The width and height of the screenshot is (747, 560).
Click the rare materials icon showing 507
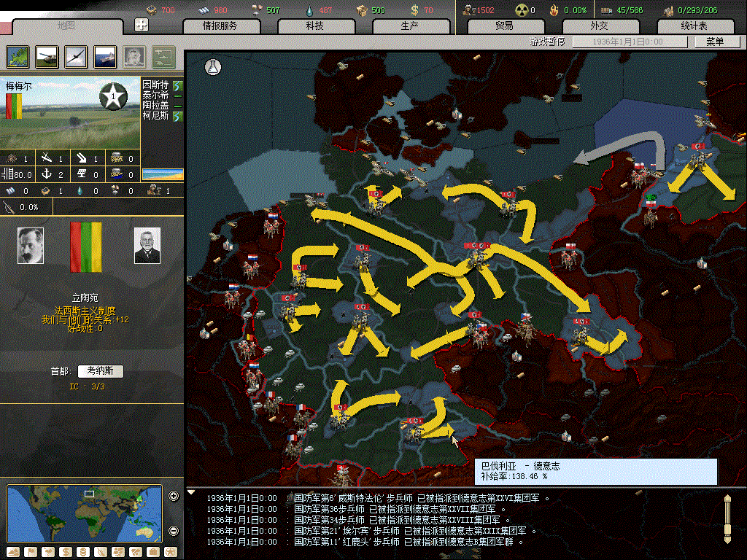click(258, 10)
